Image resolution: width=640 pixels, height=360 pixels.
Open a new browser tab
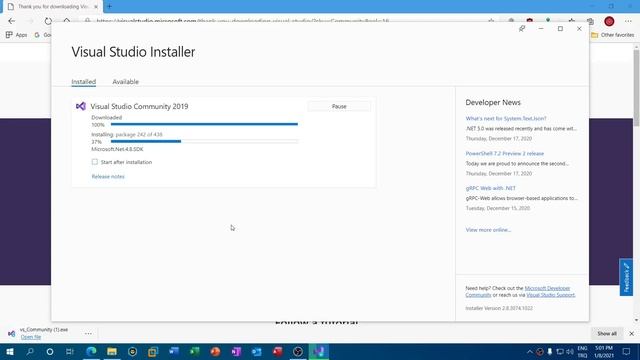(109, 7)
